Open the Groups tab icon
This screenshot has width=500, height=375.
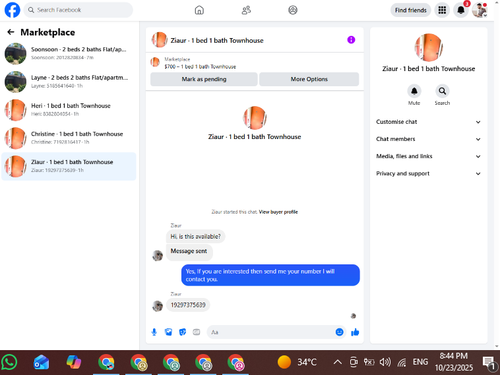293,10
